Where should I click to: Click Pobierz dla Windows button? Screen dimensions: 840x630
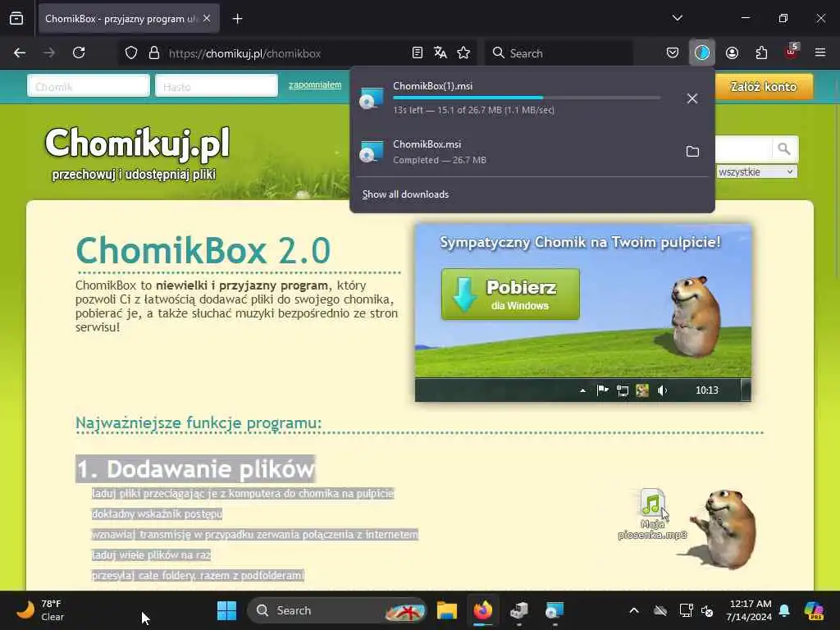[x=510, y=294]
